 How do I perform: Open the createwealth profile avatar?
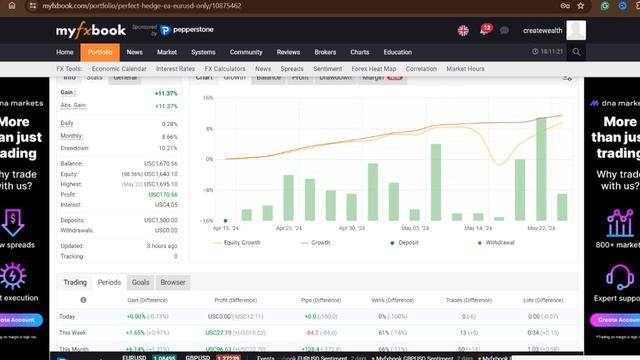coord(576,30)
